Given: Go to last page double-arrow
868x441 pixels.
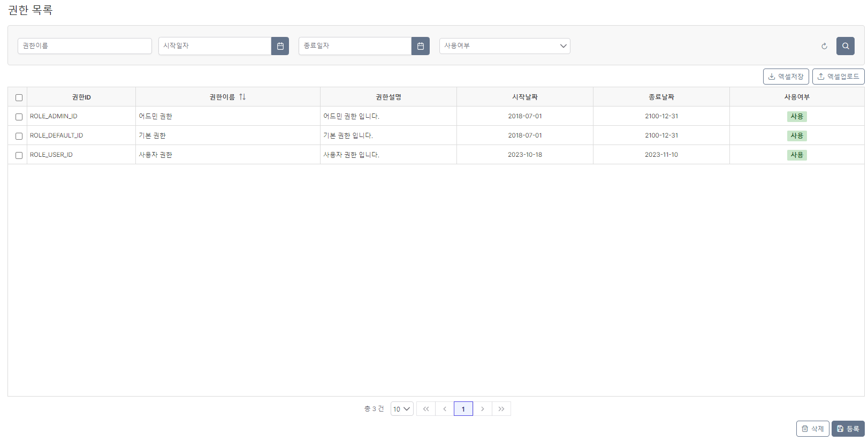Looking at the screenshot, I should pos(501,409).
